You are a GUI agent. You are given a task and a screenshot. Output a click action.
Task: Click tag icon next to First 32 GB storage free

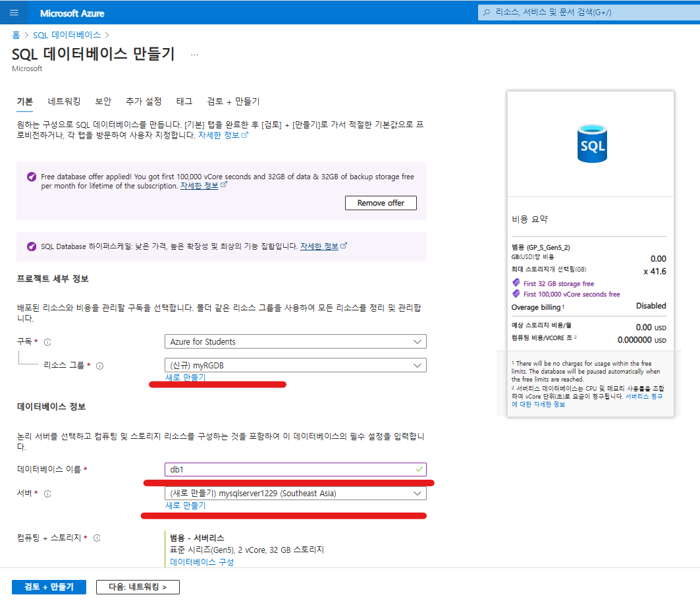click(x=516, y=283)
